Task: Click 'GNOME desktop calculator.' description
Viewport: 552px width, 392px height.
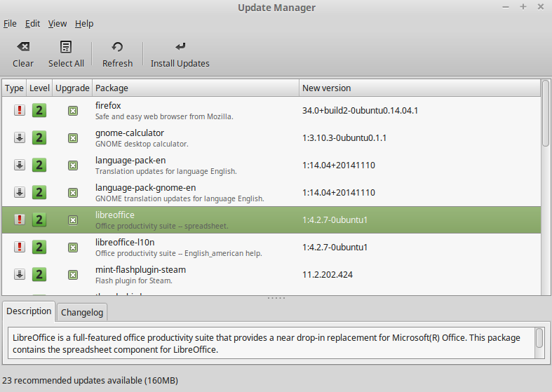Action: click(142, 144)
